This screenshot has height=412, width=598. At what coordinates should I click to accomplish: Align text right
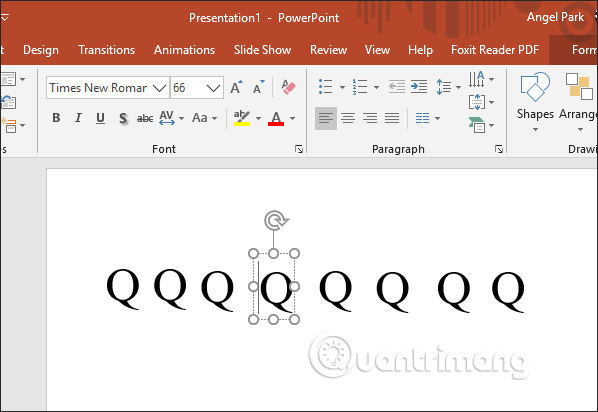point(370,118)
